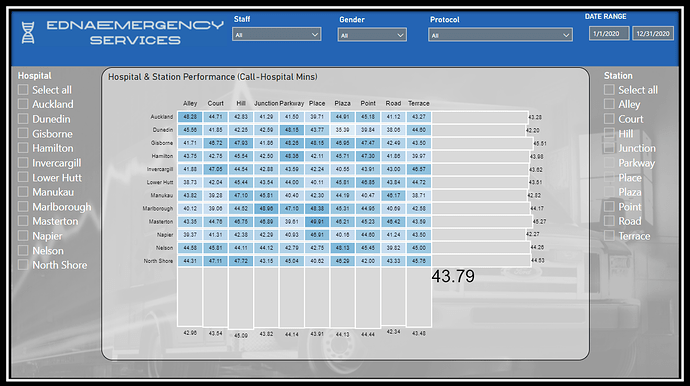The width and height of the screenshot is (690, 386).
Task: Click the Terrace column header
Action: (x=418, y=103)
